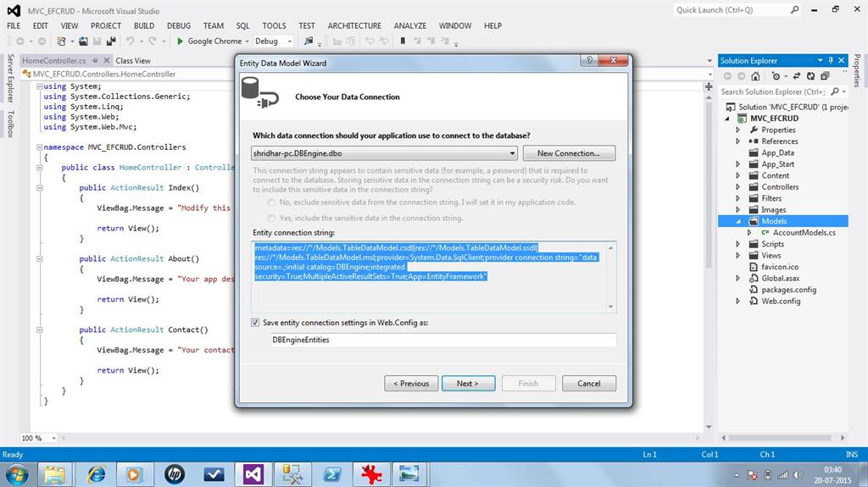This screenshot has width=868, height=487.
Task: Click the New Project toolbar icon
Action: point(61,41)
